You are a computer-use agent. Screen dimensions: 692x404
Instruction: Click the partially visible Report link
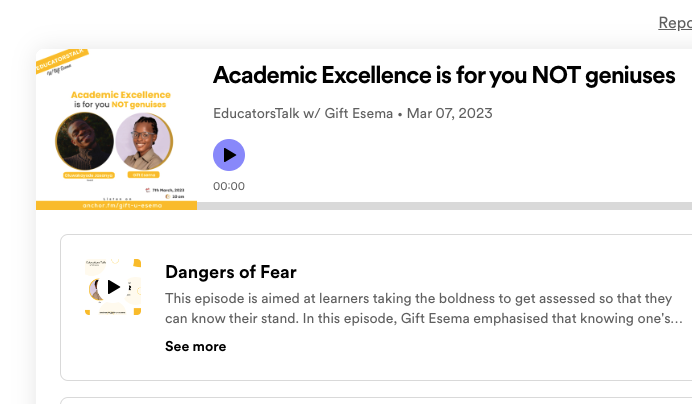tap(674, 23)
